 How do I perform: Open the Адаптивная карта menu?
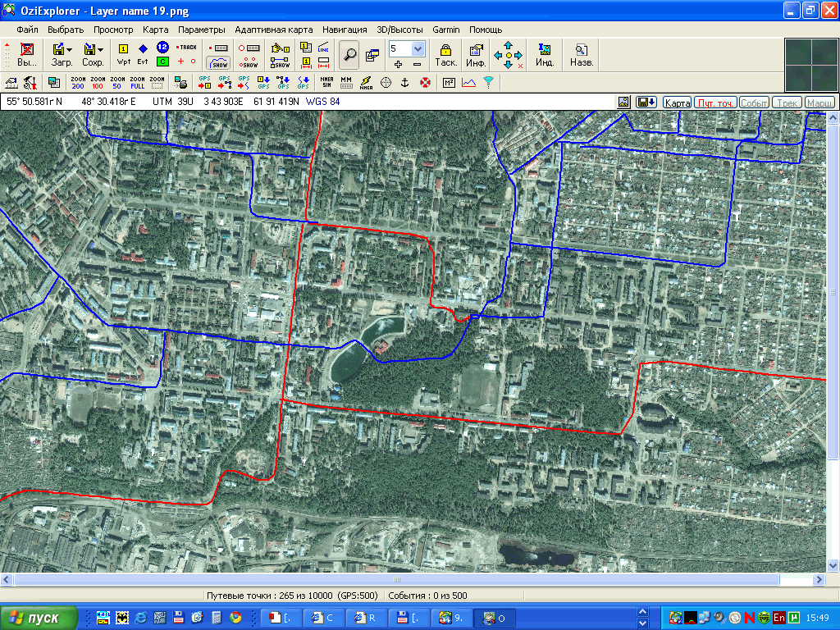click(273, 30)
